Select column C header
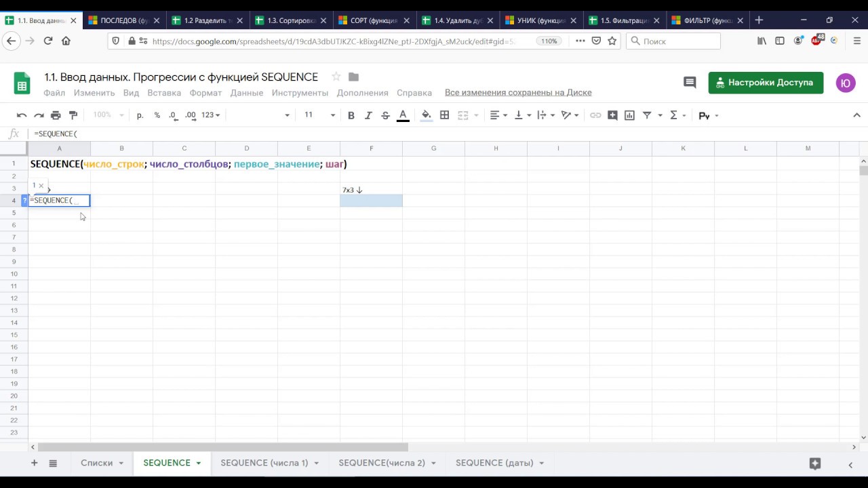868x488 pixels. [x=184, y=148]
